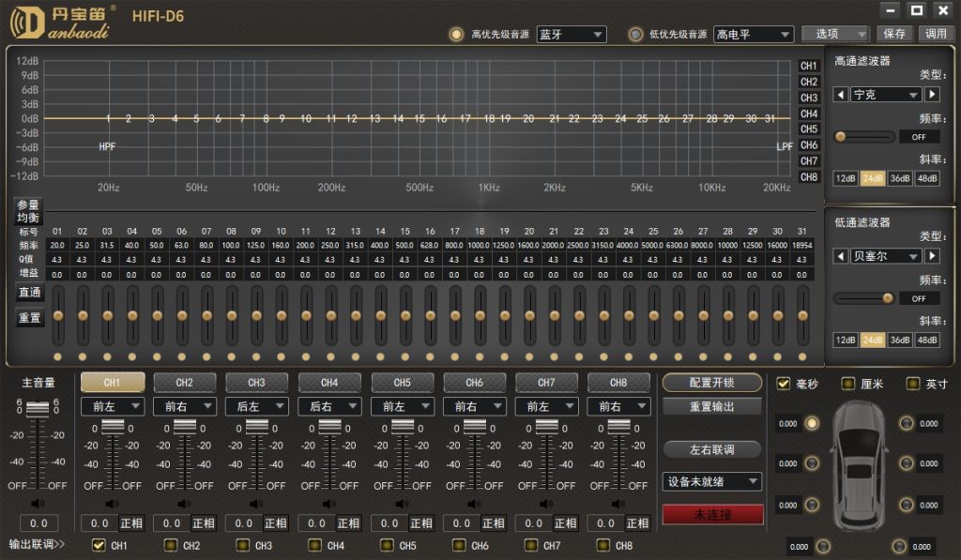
Task: Switch to the CH6 channel tab
Action: (474, 383)
